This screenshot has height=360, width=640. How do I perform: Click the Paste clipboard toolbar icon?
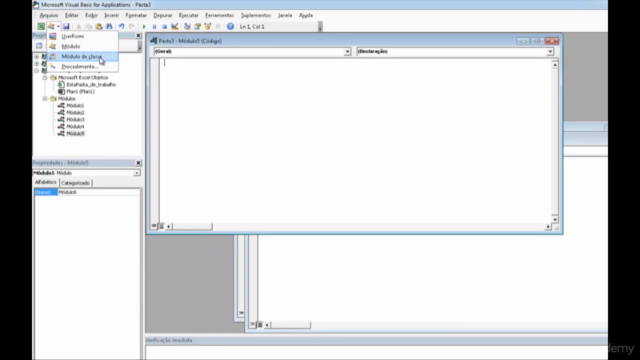99,27
